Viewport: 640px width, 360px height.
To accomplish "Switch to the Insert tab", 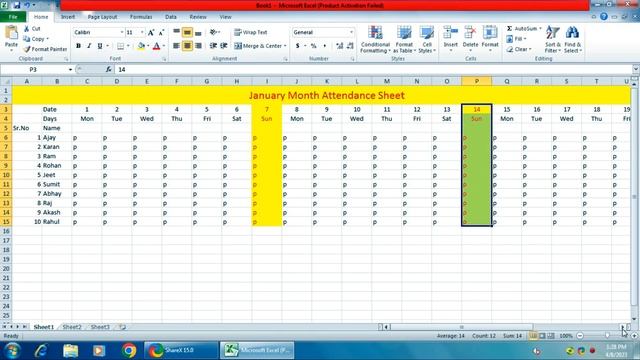I will 68,17.
